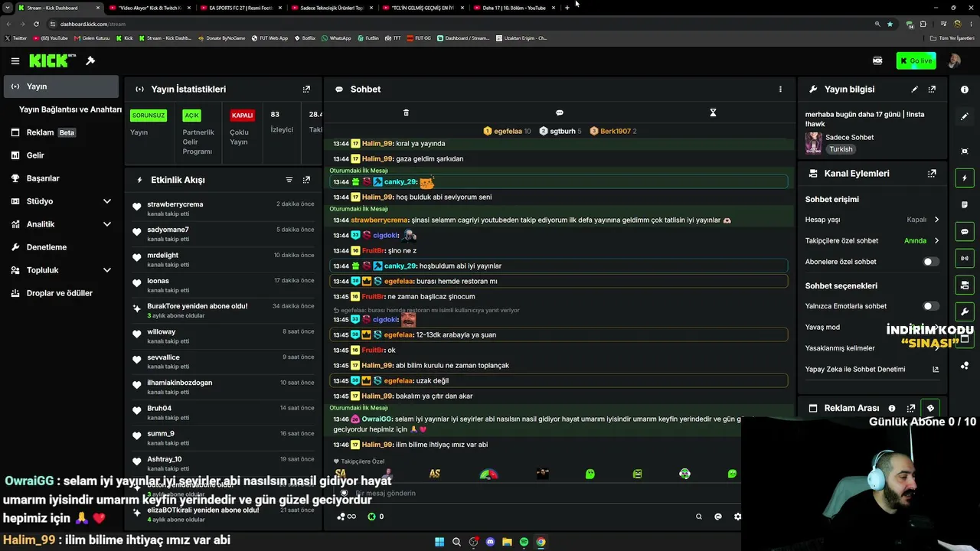Open Spotify from the taskbar
Screen dimensions: 980x551
coord(524,542)
